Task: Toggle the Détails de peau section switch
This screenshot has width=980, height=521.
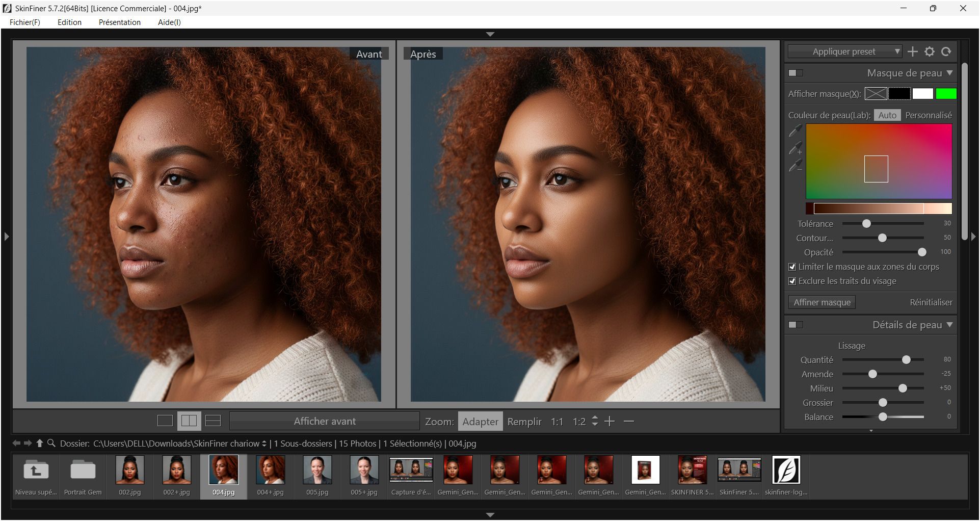Action: point(796,325)
